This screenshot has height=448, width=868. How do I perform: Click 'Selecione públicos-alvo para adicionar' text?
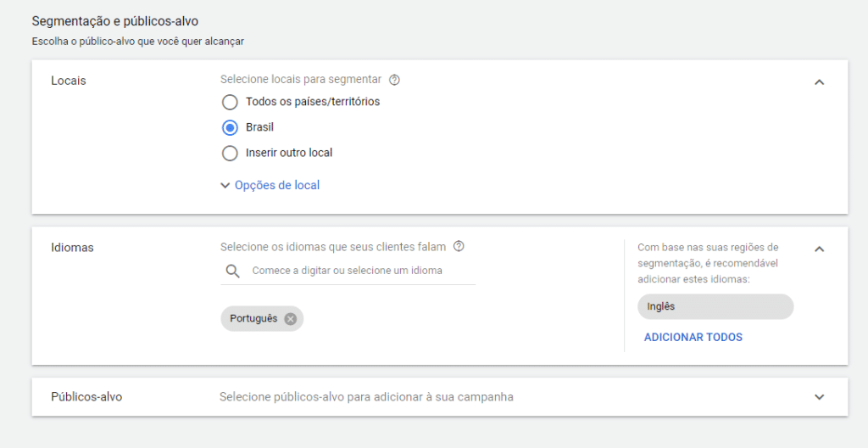click(x=366, y=397)
